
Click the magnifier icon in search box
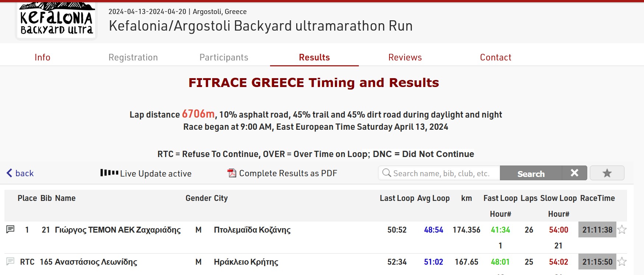click(386, 173)
